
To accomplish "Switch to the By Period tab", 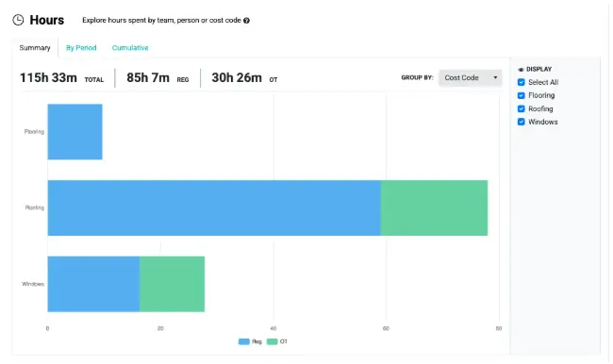I will 81,48.
